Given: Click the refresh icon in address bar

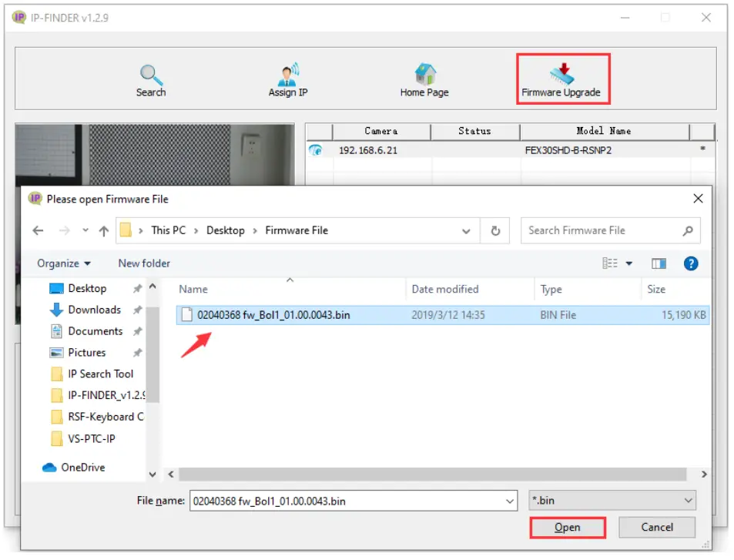Looking at the screenshot, I should [x=494, y=230].
